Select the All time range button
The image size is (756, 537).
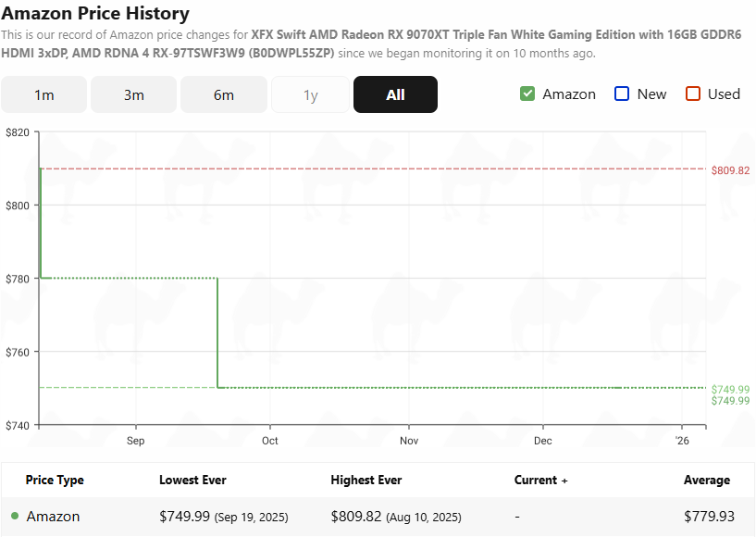pyautogui.click(x=395, y=94)
